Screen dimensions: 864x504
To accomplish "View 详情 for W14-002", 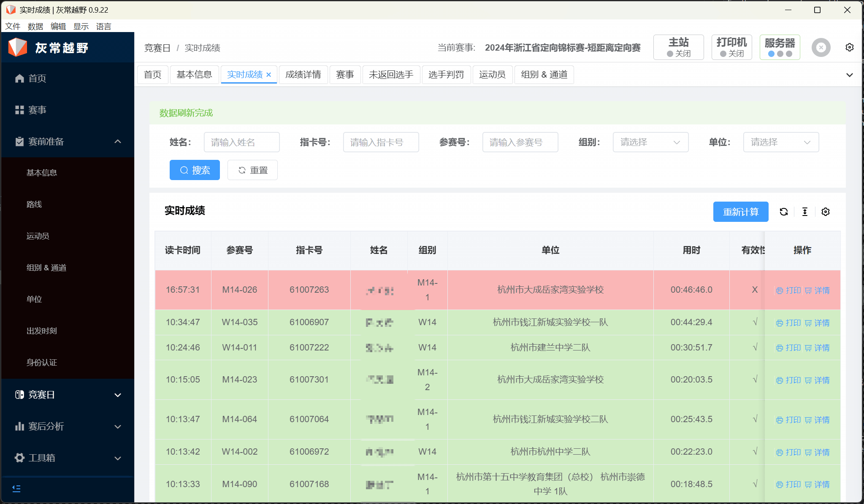I will (817, 452).
